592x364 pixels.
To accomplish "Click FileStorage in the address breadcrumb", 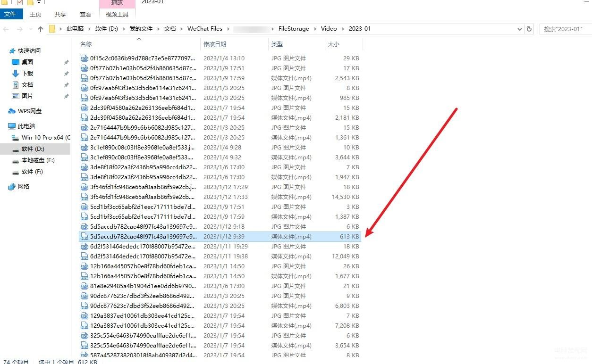I will click(x=294, y=29).
